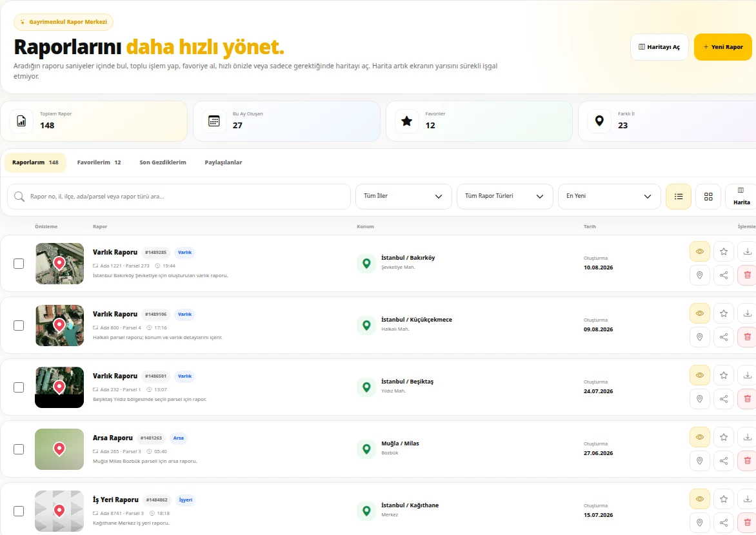The width and height of the screenshot is (756, 535).
Task: Open Son Gezdiklerim tab
Action: pos(163,162)
